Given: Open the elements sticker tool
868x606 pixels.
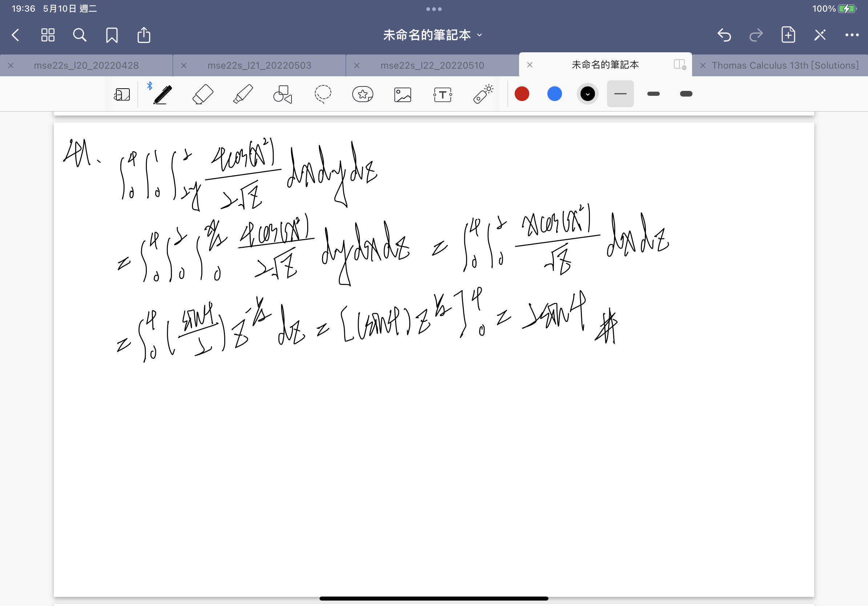Looking at the screenshot, I should coord(362,94).
